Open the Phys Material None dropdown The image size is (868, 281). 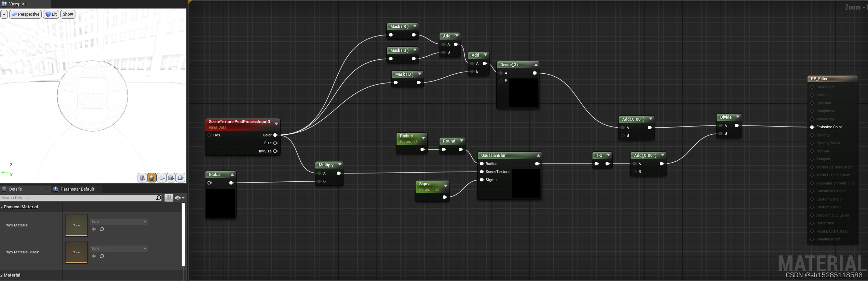(x=118, y=221)
